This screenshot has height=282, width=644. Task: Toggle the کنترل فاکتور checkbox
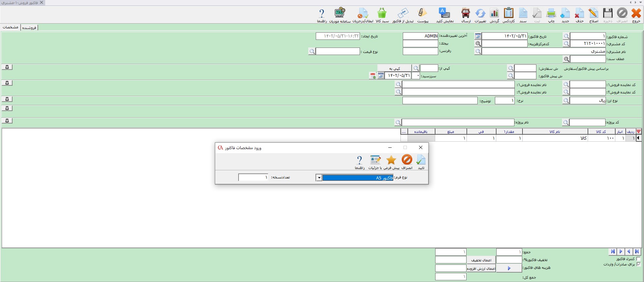click(x=638, y=259)
